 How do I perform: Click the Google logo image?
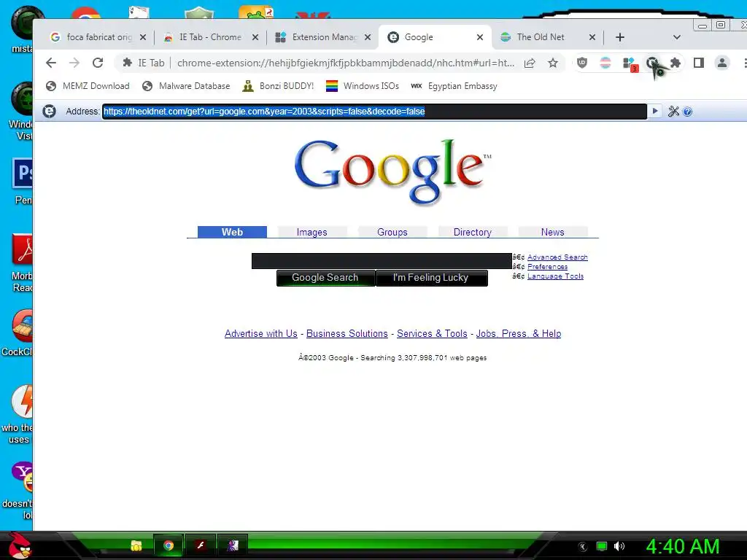392,172
